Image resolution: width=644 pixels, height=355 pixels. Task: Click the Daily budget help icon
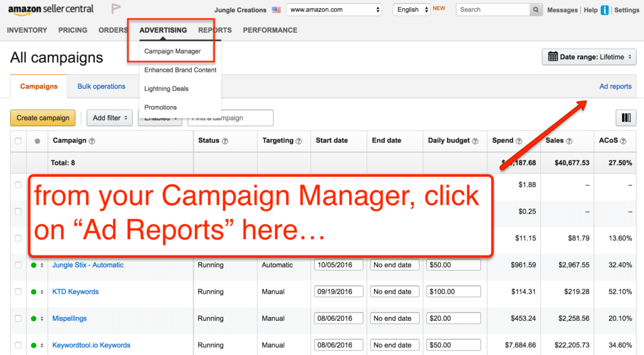click(475, 141)
